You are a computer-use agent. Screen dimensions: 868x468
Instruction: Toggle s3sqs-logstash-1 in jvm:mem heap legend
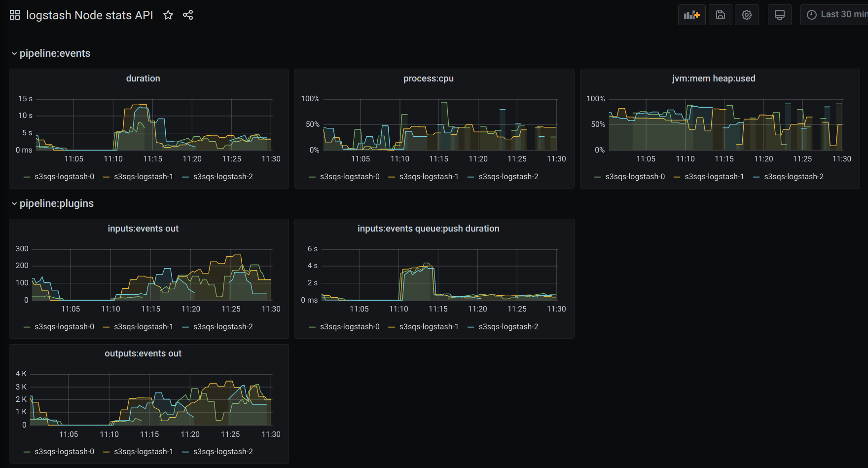(714, 177)
